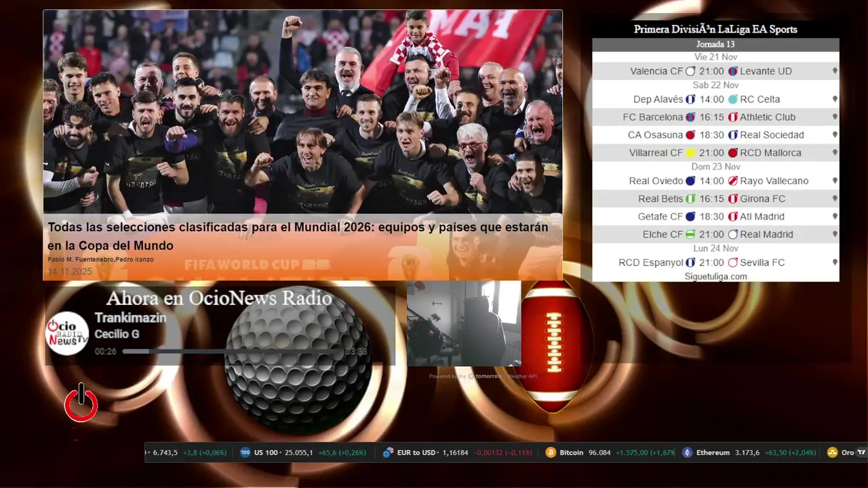Click the Real Madrid crest icon
Image resolution: width=868 pixels, height=488 pixels.
(733, 235)
